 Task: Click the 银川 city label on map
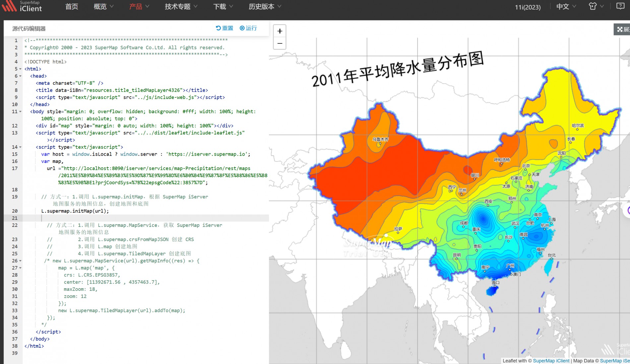pos(475,175)
